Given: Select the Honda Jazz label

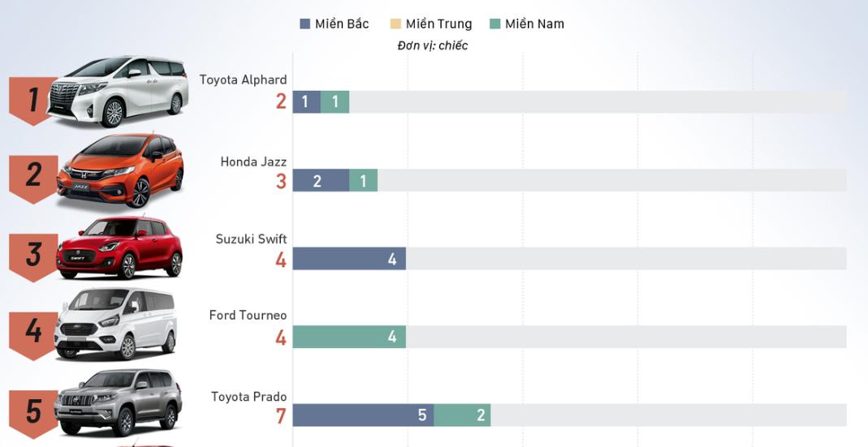Looking at the screenshot, I should 253,161.
